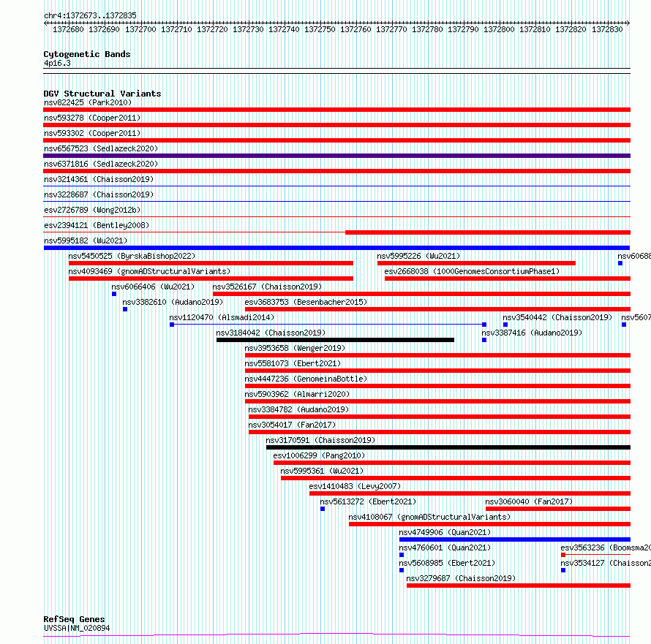Click ruler position 1372800
The height and width of the screenshot is (644, 651).
click(499, 29)
